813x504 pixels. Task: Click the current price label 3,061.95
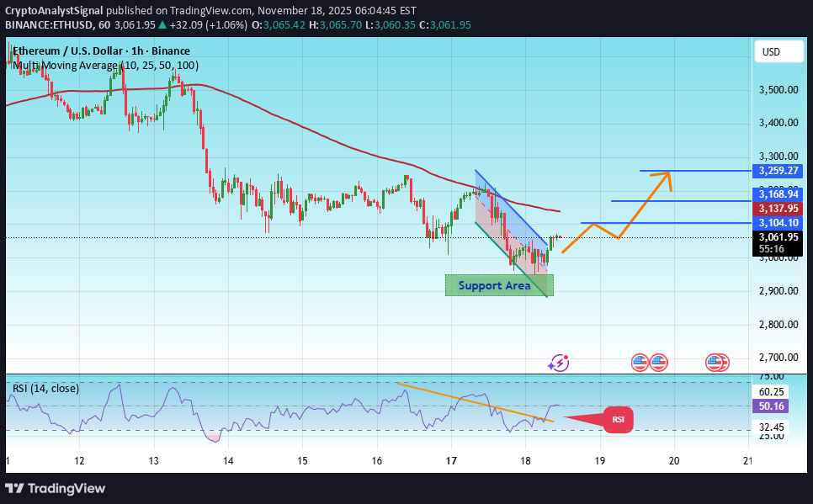(776, 237)
